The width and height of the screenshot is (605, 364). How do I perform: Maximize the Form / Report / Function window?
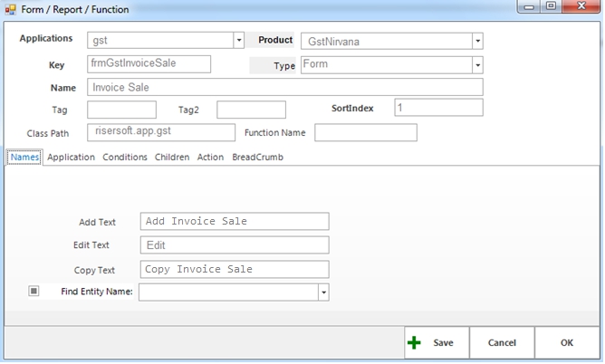[551, 6]
